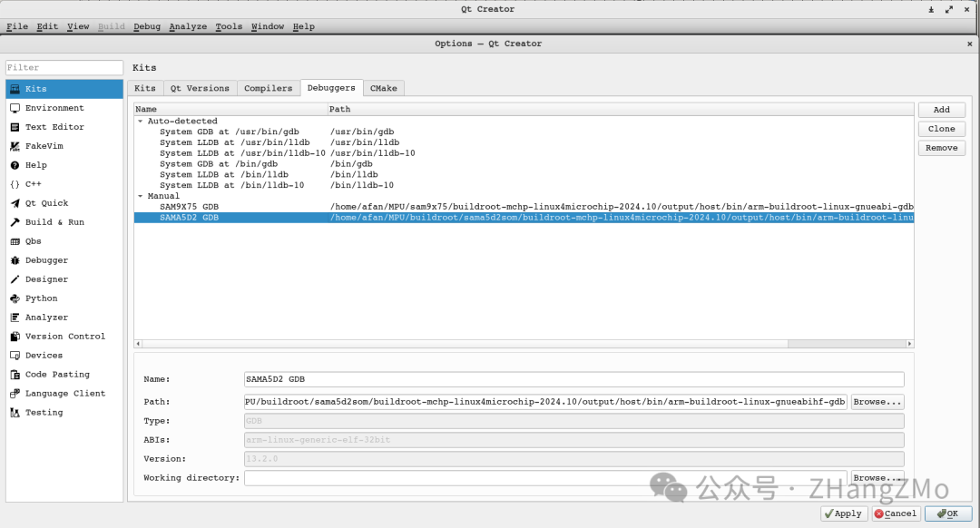Open FakeVim settings icon
This screenshot has width=980, height=528.
15,146
